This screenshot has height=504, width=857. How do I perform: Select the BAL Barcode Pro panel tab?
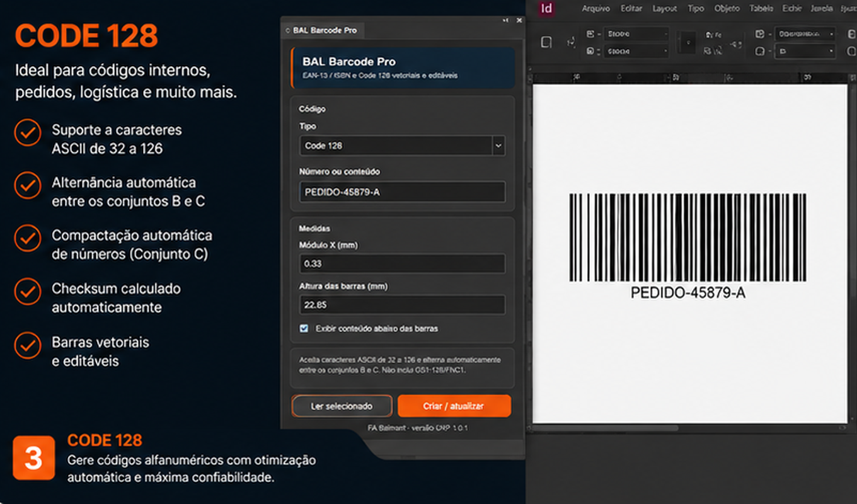tap(325, 30)
